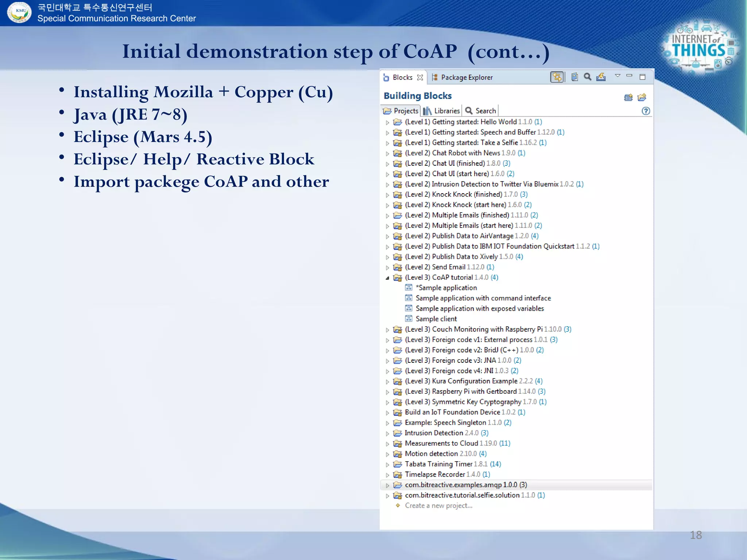Image resolution: width=747 pixels, height=560 pixels.
Task: Open the help question mark icon
Action: [646, 111]
